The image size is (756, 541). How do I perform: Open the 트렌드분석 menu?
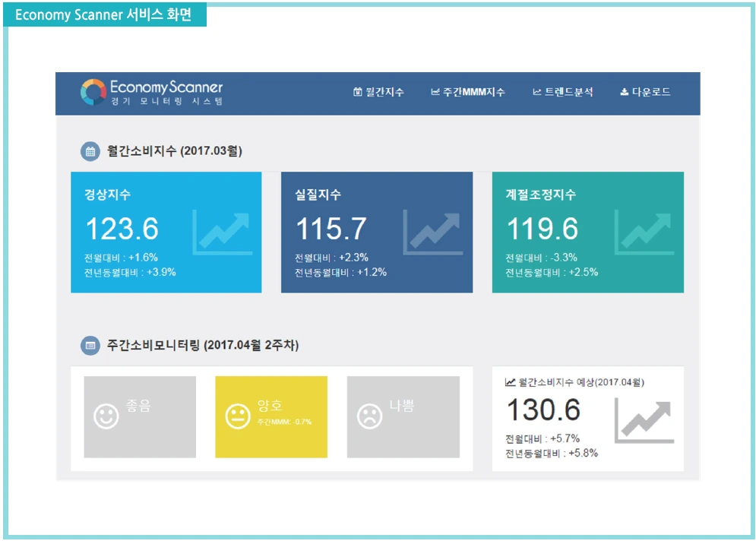563,92
